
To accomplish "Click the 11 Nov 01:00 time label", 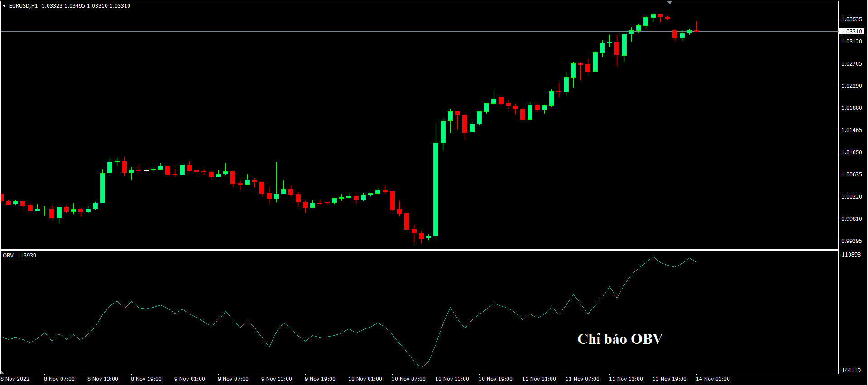I will coord(539,379).
